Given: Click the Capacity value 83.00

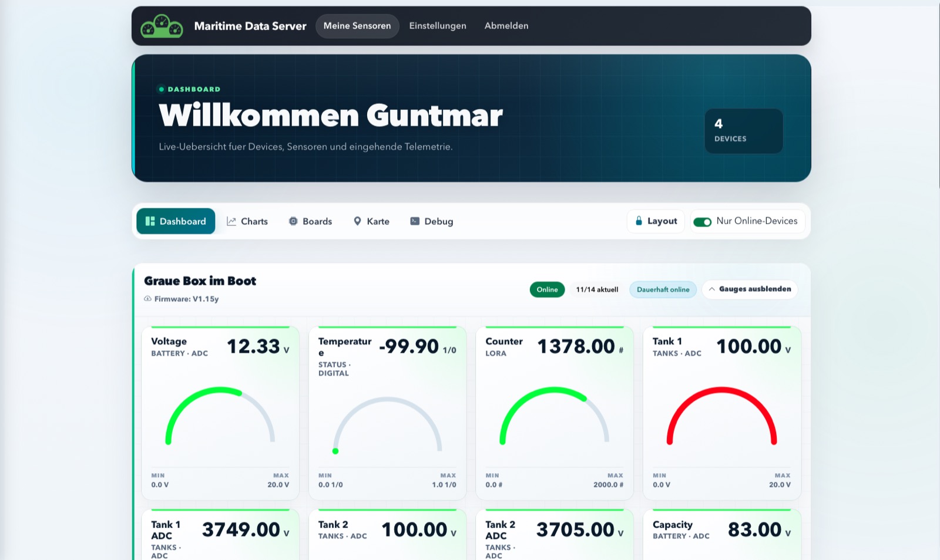Looking at the screenshot, I should point(755,529).
